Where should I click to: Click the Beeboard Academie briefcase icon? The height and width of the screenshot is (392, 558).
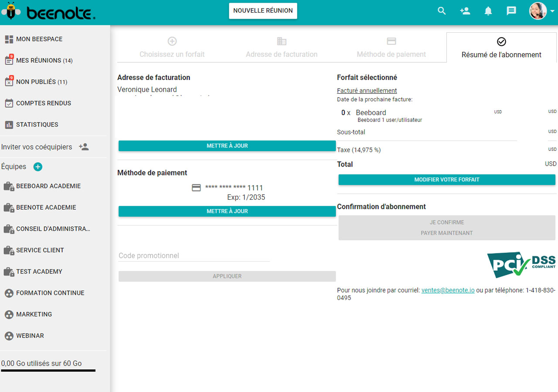coord(9,186)
